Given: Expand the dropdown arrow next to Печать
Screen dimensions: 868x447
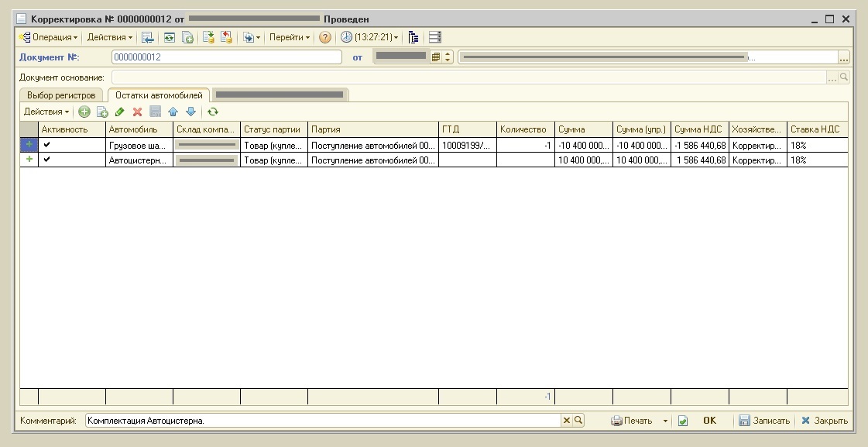Looking at the screenshot, I should (665, 421).
